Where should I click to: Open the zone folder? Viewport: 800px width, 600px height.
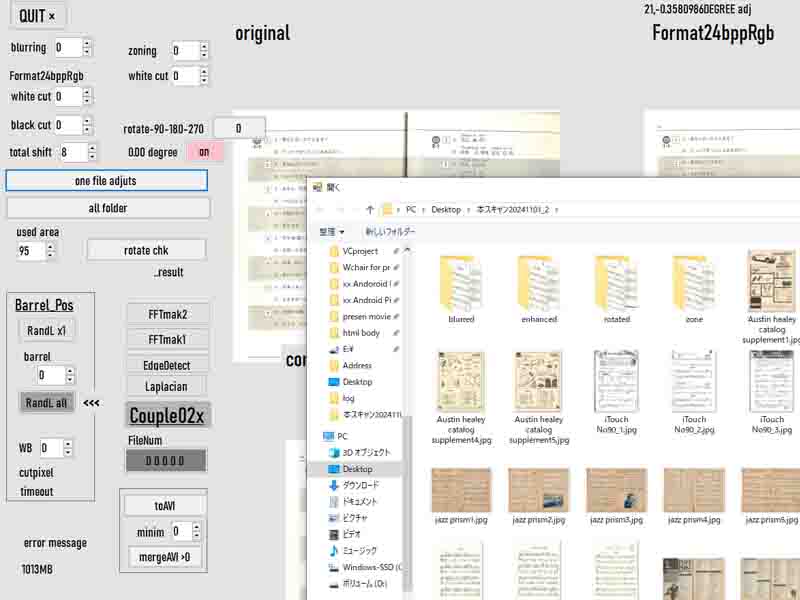coord(694,283)
